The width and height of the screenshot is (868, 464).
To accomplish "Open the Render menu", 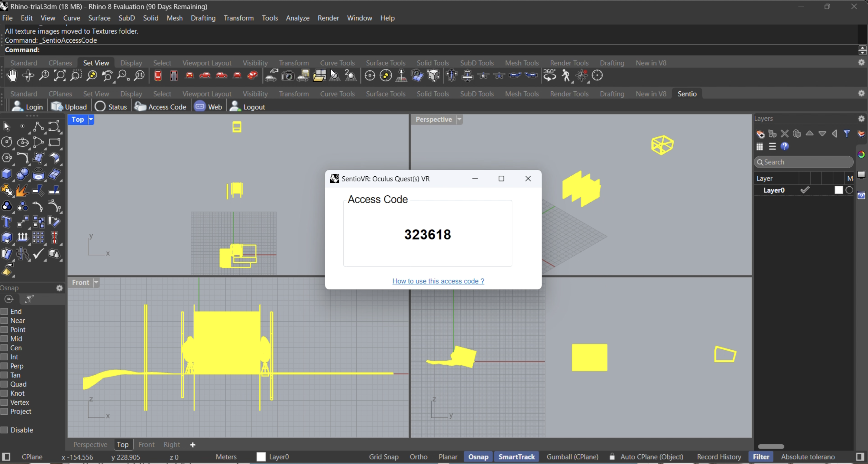I will (328, 18).
